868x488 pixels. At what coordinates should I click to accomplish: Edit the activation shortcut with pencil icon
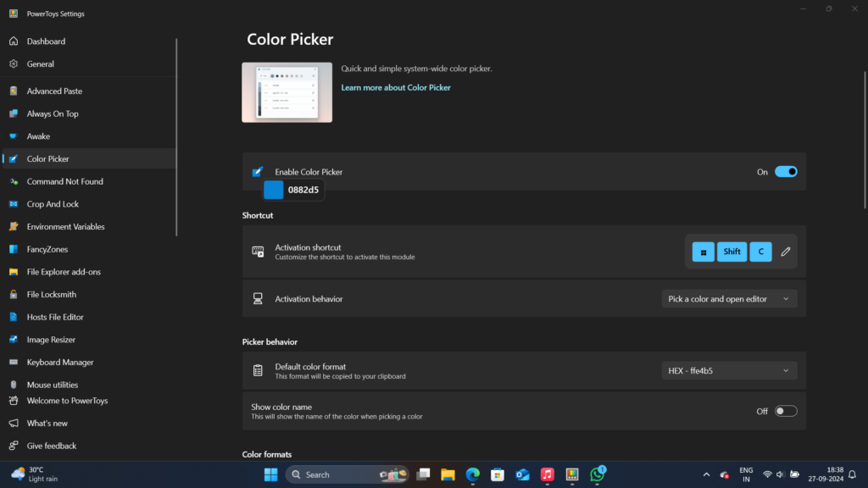tap(786, 252)
